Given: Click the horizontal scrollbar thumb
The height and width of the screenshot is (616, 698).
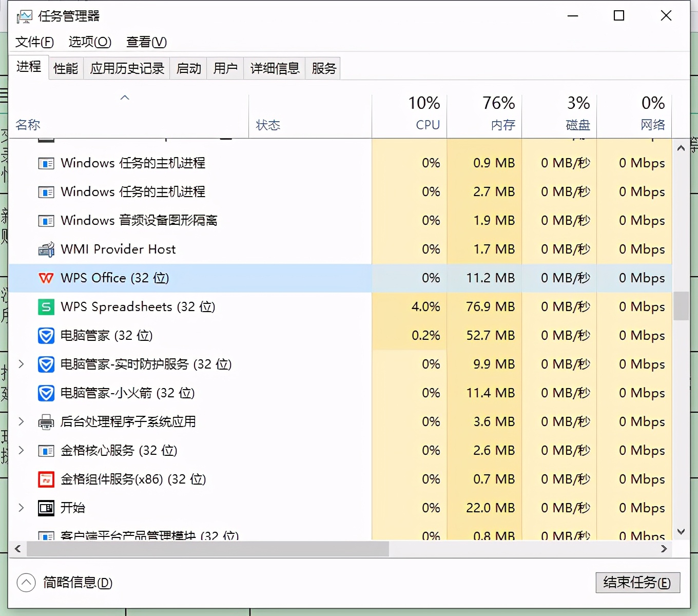Looking at the screenshot, I should pos(208,549).
